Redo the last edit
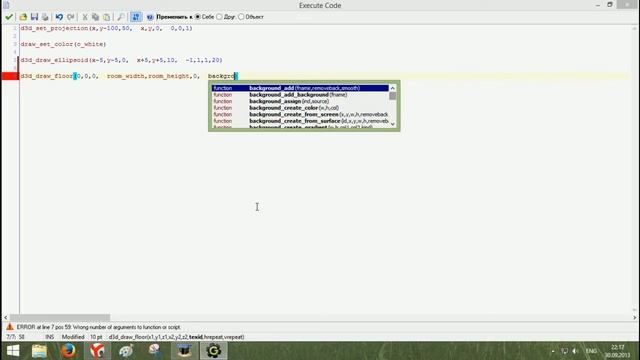Screen dimensions: 640x360 tap(71, 17)
